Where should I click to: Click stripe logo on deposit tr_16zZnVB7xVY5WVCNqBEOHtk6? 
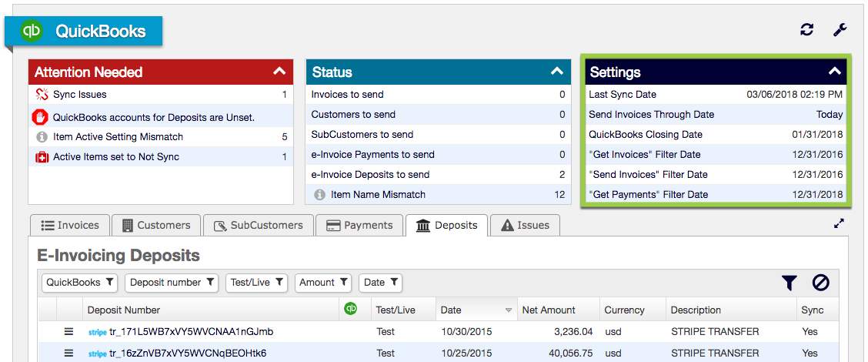(x=98, y=354)
